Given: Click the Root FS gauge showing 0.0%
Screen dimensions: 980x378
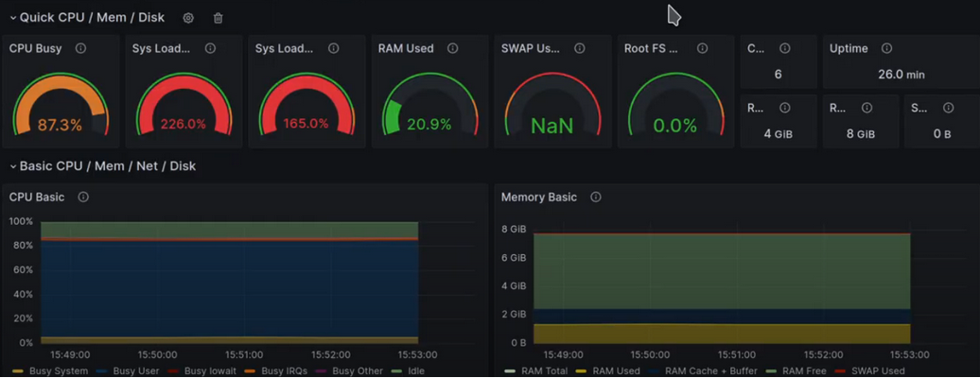Looking at the screenshot, I should (675, 106).
